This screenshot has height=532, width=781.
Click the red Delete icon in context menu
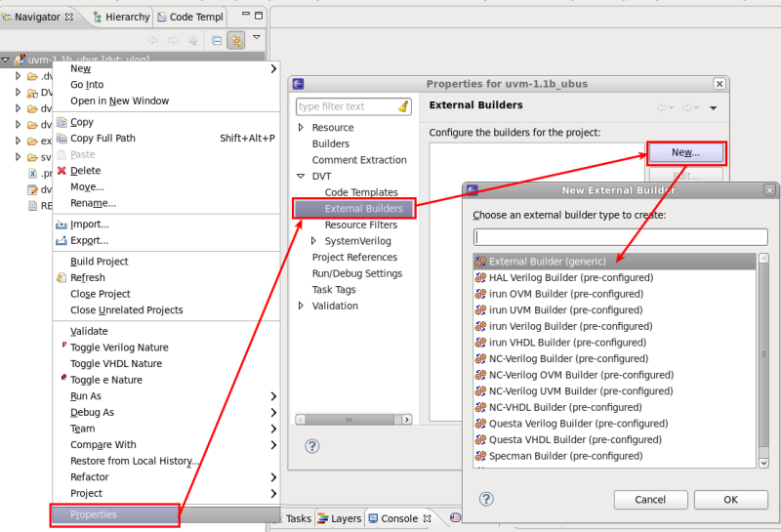click(x=61, y=171)
